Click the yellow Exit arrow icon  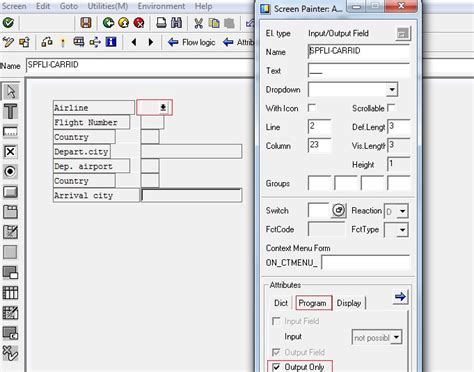coord(123,23)
